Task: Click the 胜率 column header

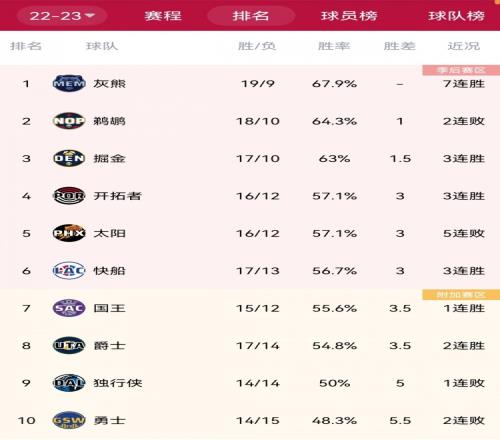Action: pos(334,46)
